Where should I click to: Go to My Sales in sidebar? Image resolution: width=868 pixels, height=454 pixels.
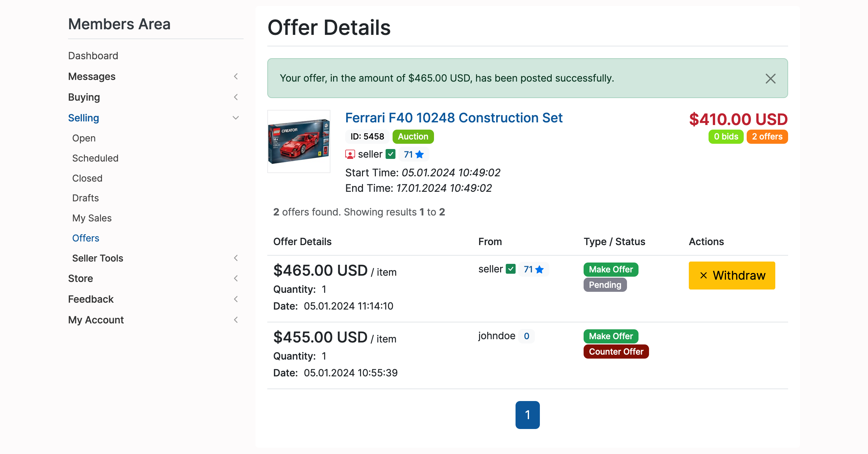click(x=92, y=218)
